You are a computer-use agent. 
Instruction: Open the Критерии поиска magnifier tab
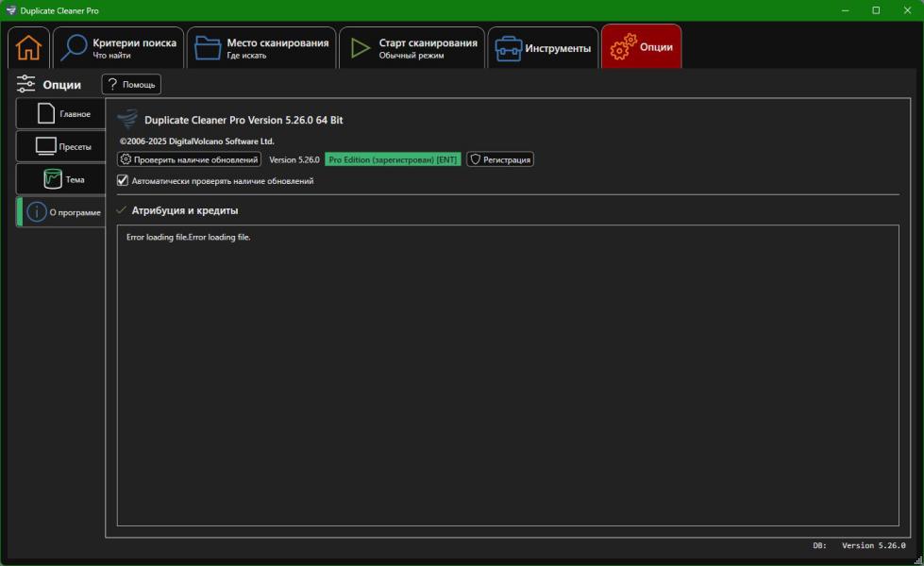click(118, 48)
